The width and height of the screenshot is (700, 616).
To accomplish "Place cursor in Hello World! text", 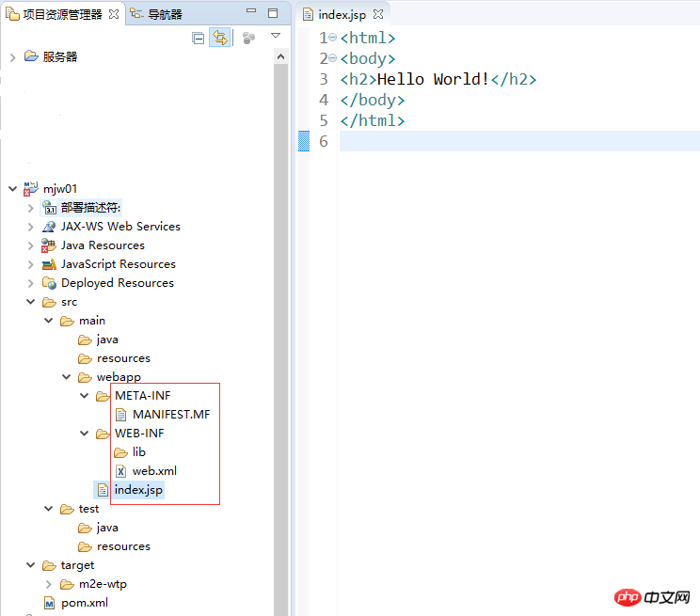I will (434, 79).
